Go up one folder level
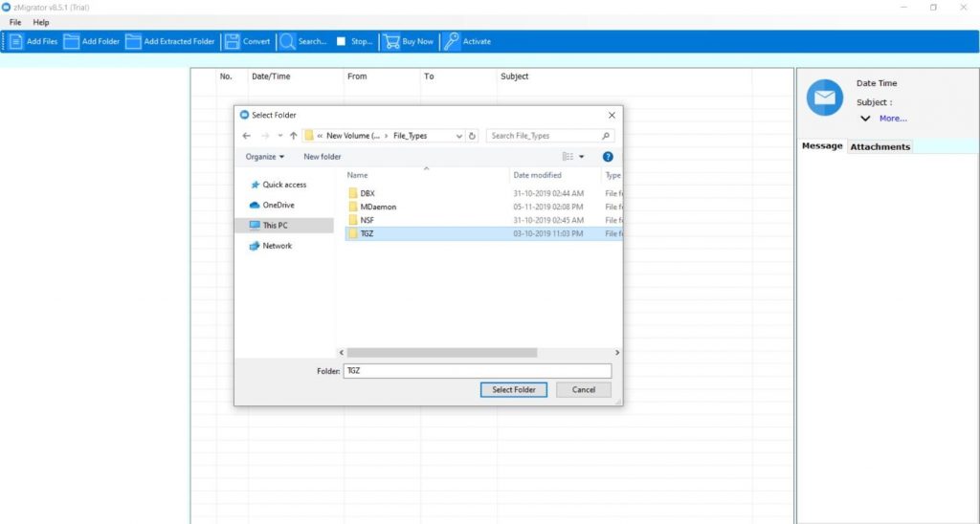Viewport: 980px width, 524px height. pos(293,136)
